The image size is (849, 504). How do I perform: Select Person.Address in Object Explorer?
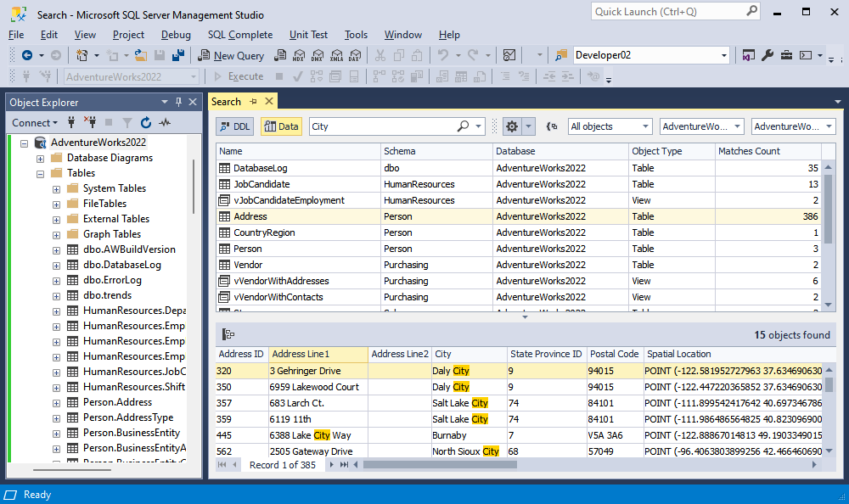pyautogui.click(x=117, y=402)
